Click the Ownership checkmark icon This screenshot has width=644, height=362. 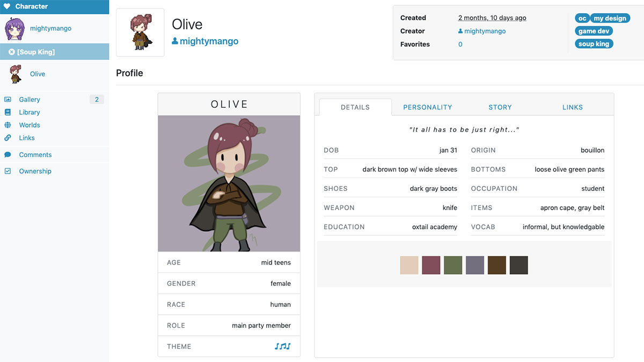click(x=8, y=171)
